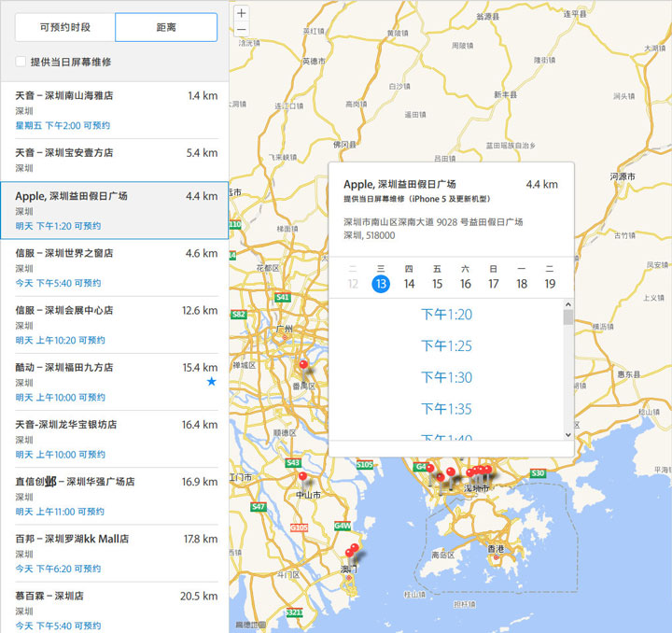The width and height of the screenshot is (672, 633).
Task: Zoom in the map with plus button
Action: pyautogui.click(x=242, y=13)
